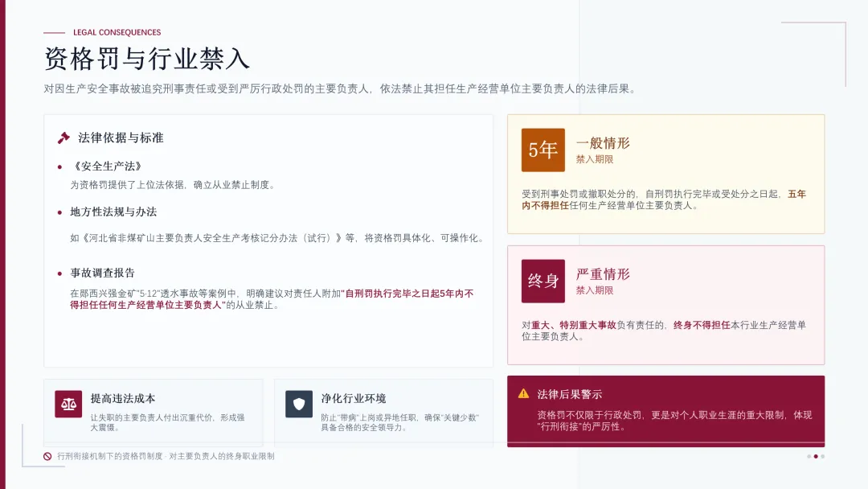Click the warning triangle icon beside 法律后果警示
The width and height of the screenshot is (868, 489).
(524, 394)
